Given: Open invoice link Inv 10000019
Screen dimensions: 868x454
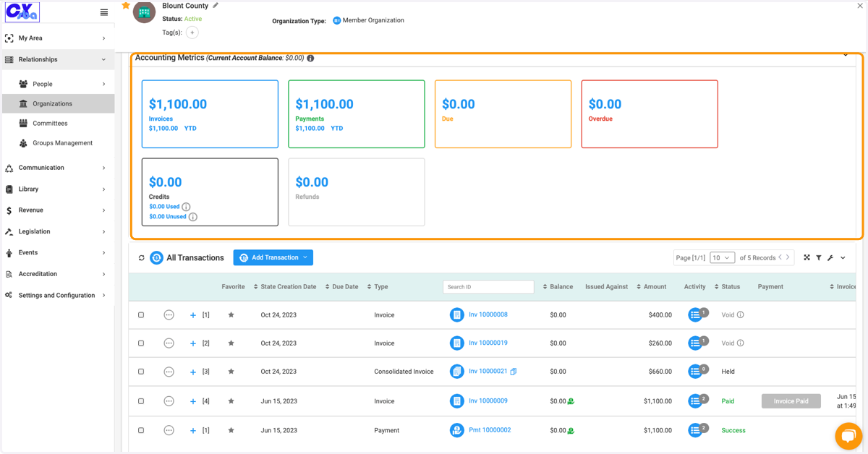Looking at the screenshot, I should pyautogui.click(x=488, y=343).
